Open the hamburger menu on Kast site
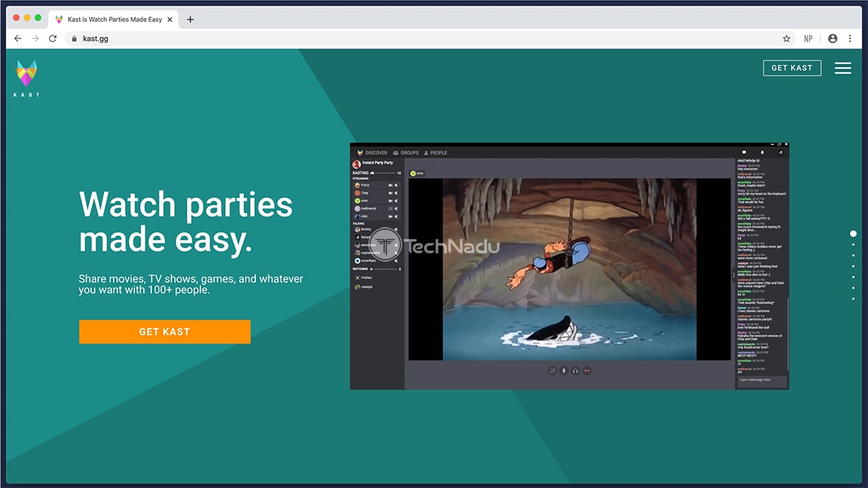 coord(843,68)
